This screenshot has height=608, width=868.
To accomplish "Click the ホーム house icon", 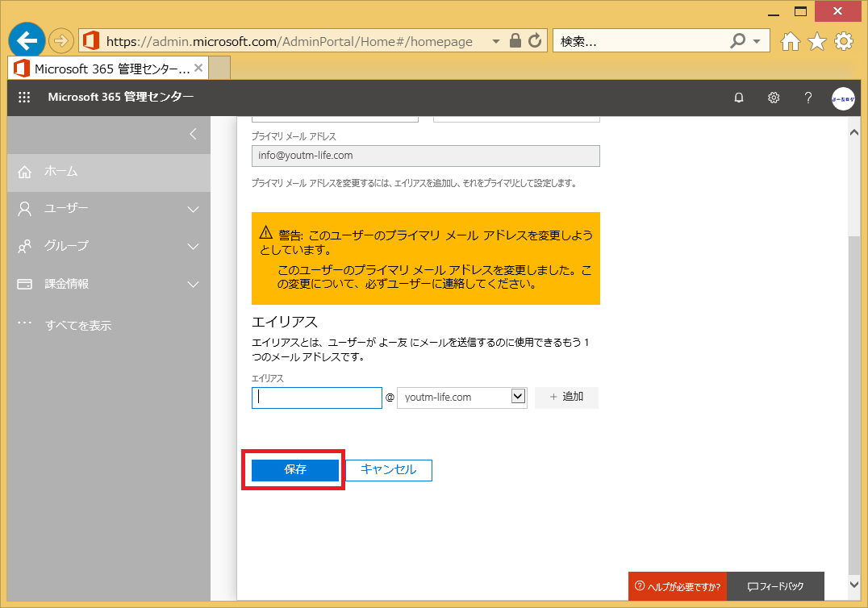I will [24, 172].
